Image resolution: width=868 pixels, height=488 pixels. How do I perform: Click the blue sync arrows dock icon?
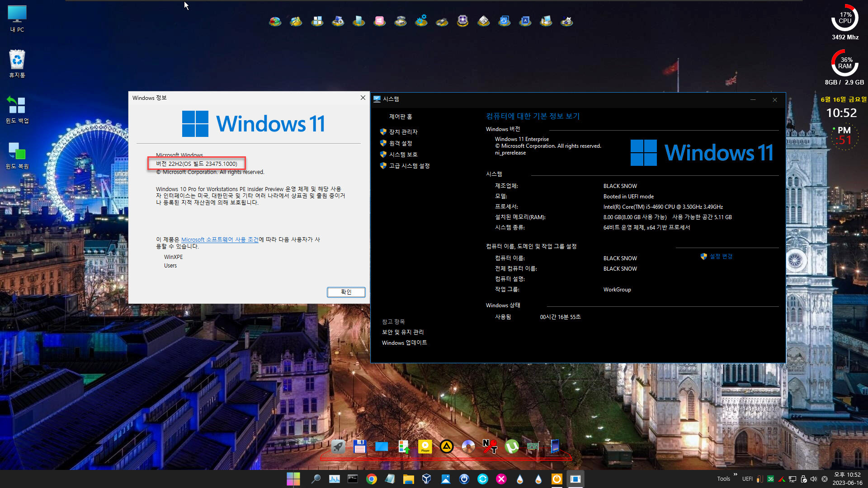point(504,21)
